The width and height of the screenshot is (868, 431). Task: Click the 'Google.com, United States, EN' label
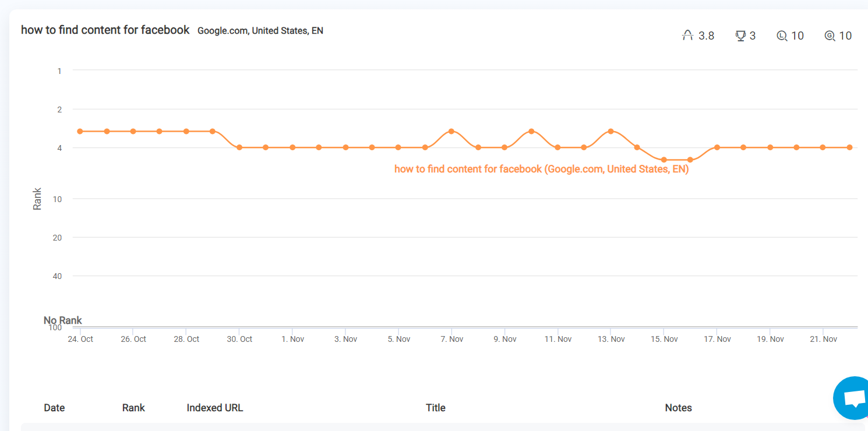click(260, 31)
